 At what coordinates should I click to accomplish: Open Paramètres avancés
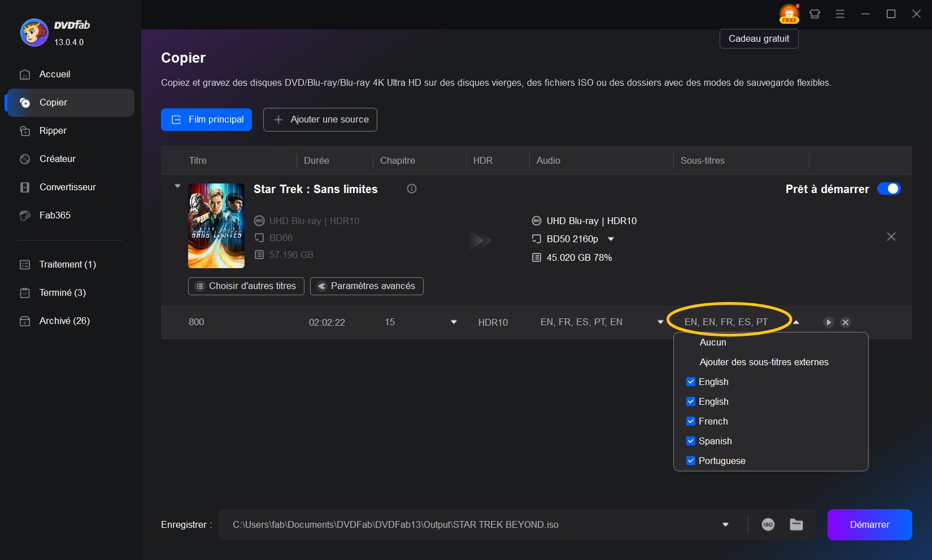point(366,286)
